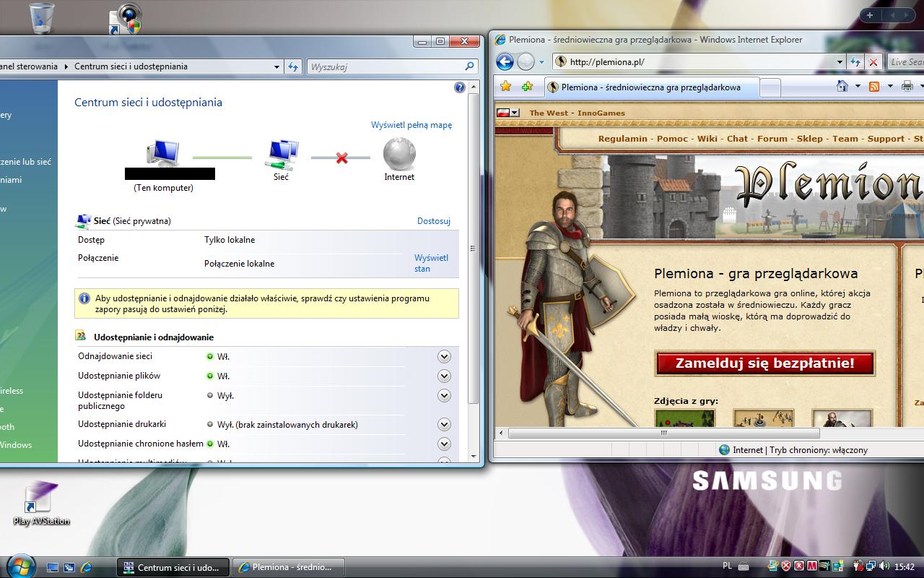Open the Team menu link
The image size is (924, 578).
pos(845,139)
